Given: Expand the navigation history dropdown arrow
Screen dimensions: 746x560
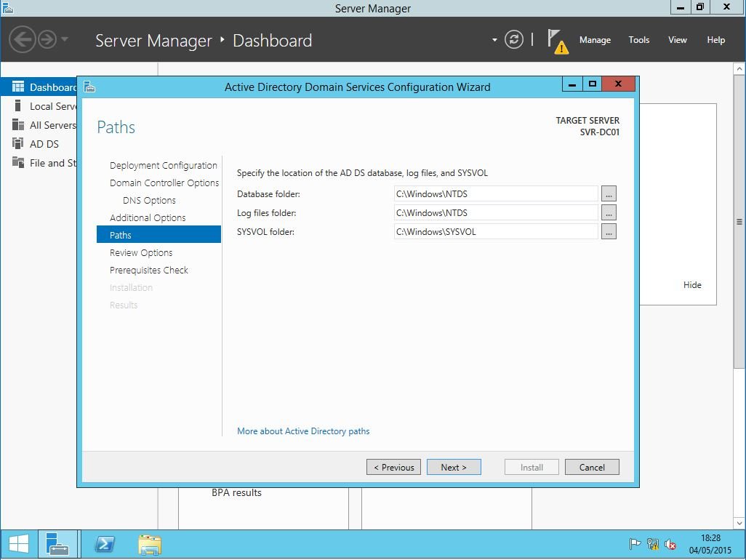Looking at the screenshot, I should [x=65, y=40].
